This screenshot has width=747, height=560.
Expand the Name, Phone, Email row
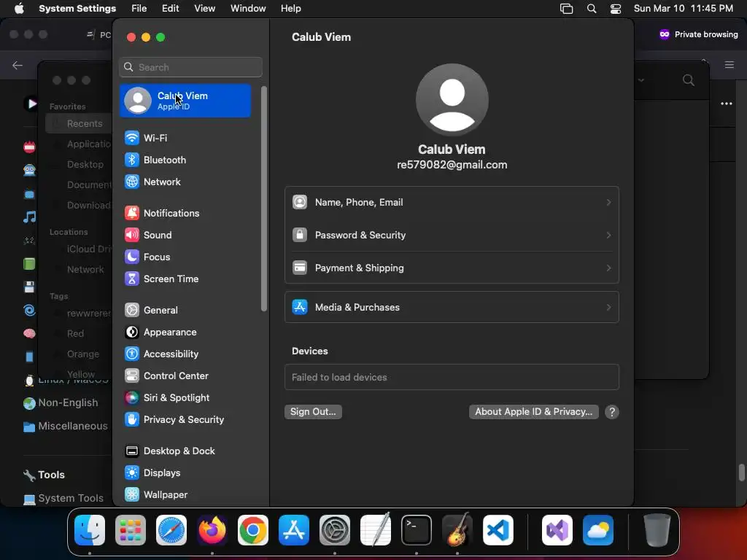[452, 203]
